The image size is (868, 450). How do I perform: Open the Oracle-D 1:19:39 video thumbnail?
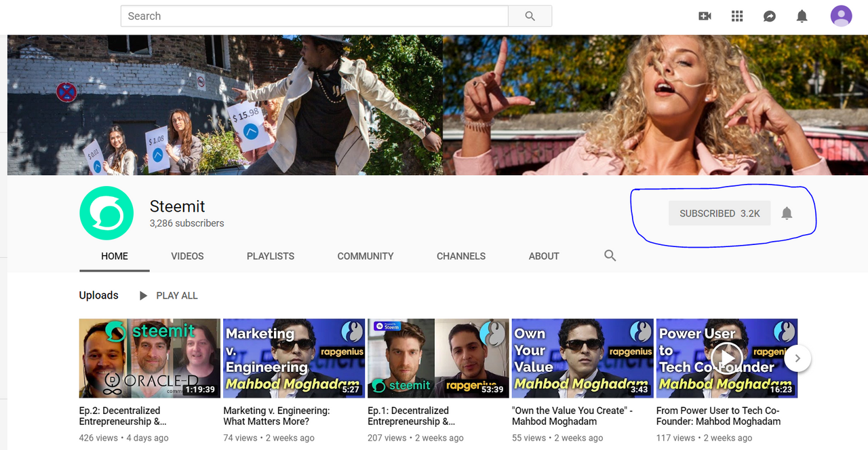150,358
